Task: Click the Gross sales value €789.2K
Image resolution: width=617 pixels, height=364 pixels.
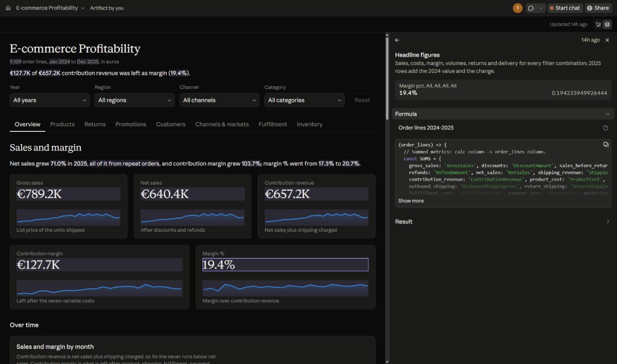Action: 68,194
